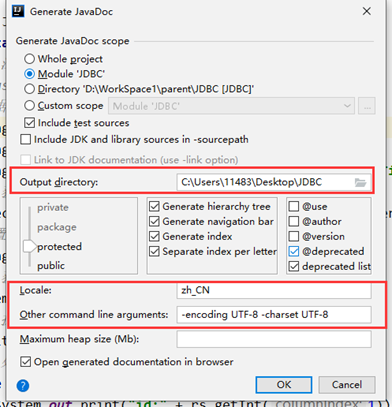
Task: Confirm with the OK button
Action: click(x=284, y=385)
